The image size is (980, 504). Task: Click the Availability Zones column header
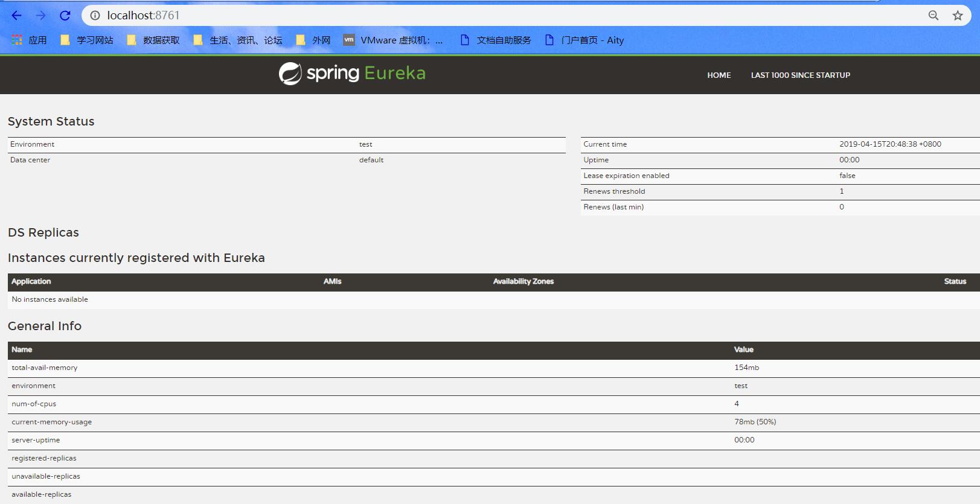tap(524, 281)
